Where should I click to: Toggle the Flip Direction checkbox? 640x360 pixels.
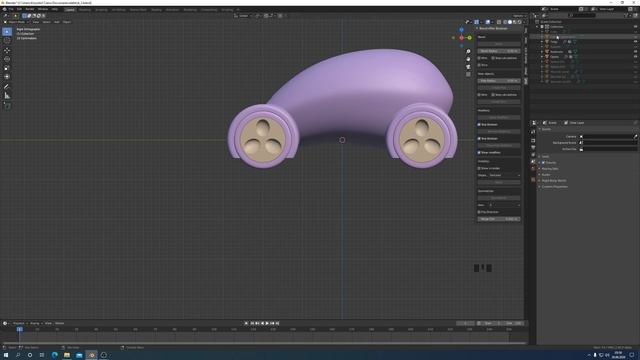479,212
